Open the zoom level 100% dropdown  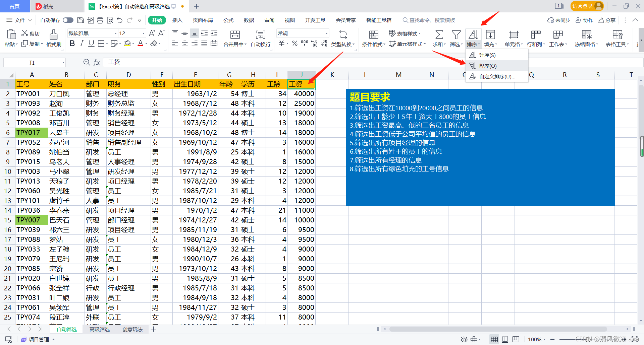click(537, 340)
